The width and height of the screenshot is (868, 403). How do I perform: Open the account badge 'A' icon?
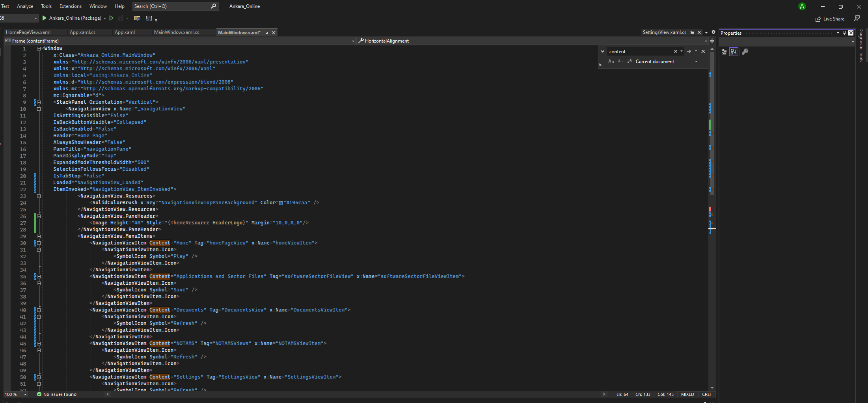click(x=802, y=6)
